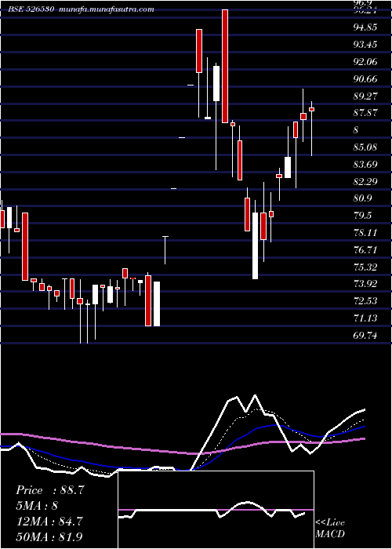Select the 50MA : 81.9 readout
The width and height of the screenshot is (392, 549).
pyautogui.click(x=49, y=536)
